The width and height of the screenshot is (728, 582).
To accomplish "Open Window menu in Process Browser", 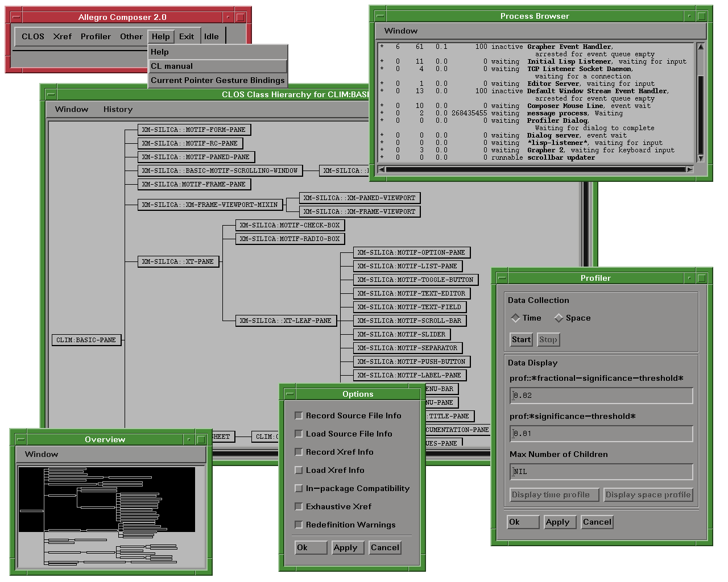I will point(401,31).
